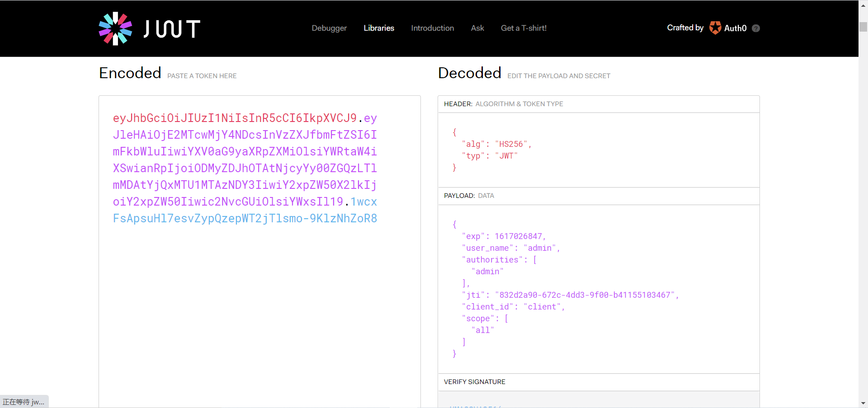868x408 pixels.
Task: Click the JWT colorful pinwheel logo
Action: (115, 28)
